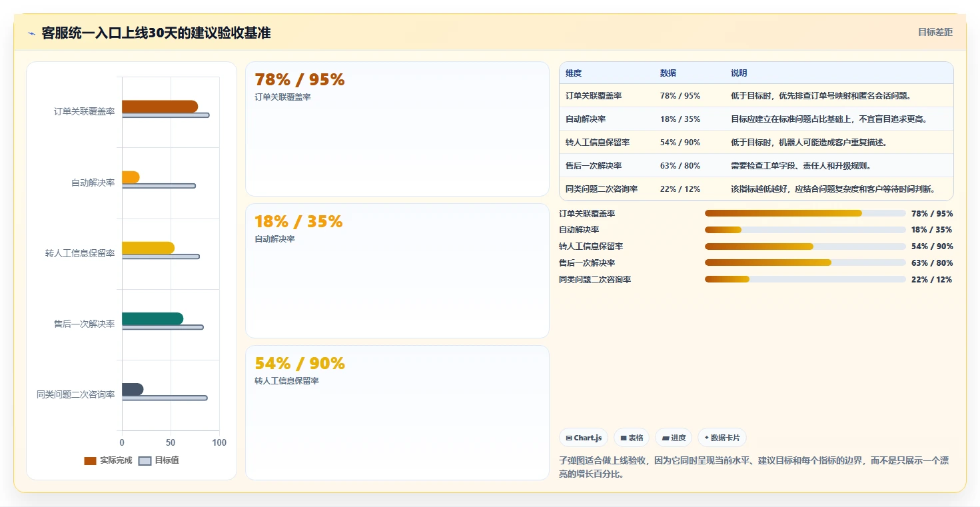Click the 目标差距 label in header
The height and width of the screenshot is (507, 980).
pos(935,32)
